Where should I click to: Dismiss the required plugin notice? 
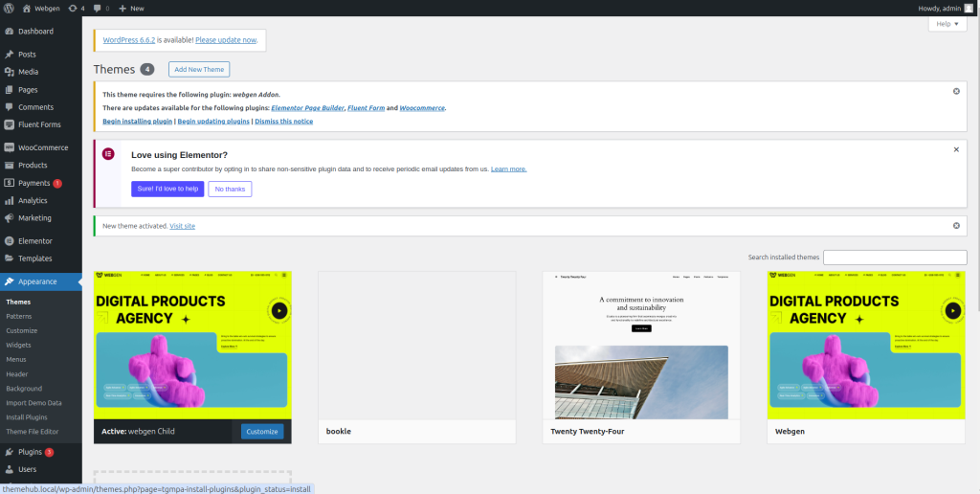click(956, 91)
